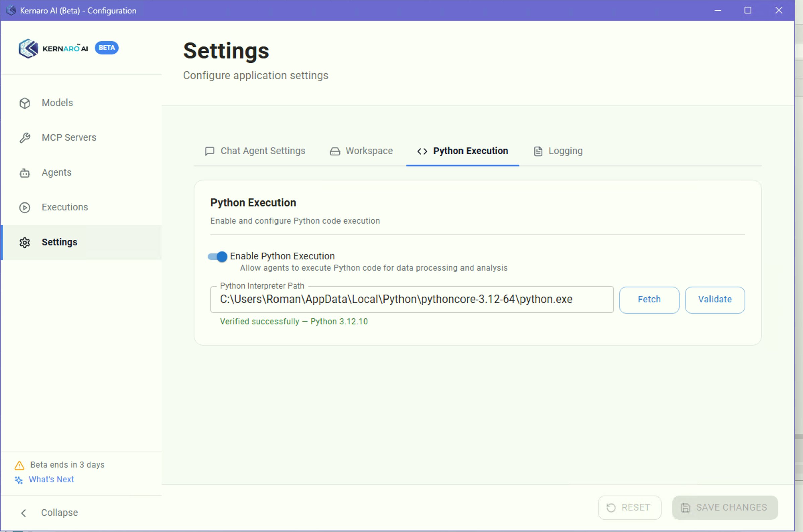Go to the Agents section

tap(81, 172)
